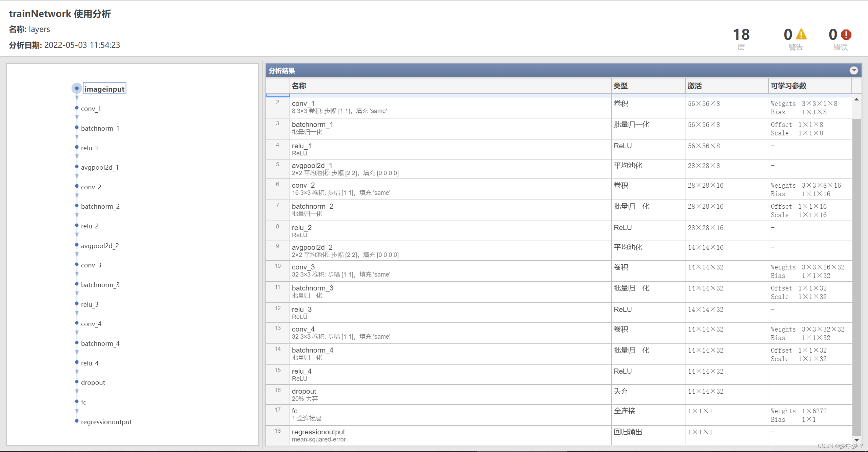Click the 激活 column header
This screenshot has height=452, width=868.
[x=727, y=86]
